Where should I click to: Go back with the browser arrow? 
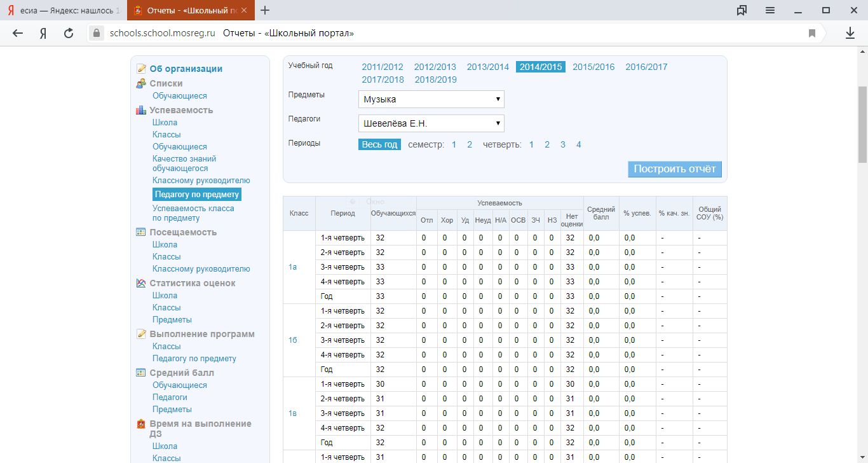(18, 33)
